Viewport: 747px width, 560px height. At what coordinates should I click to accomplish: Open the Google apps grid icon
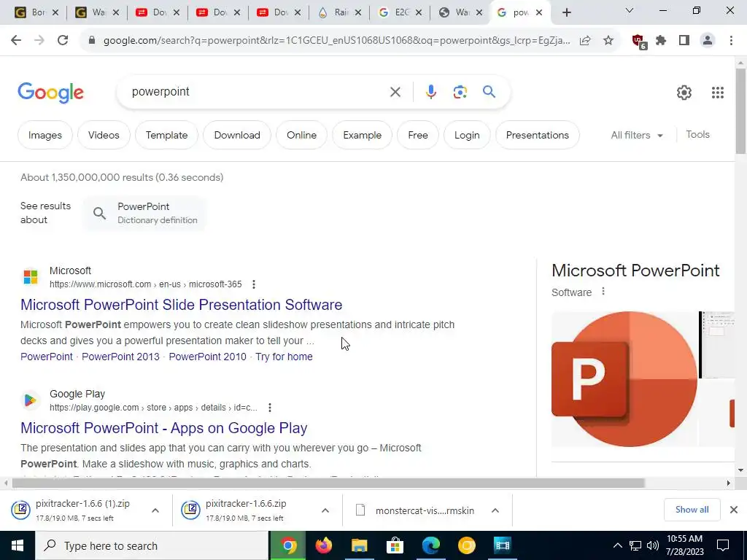[718, 93]
